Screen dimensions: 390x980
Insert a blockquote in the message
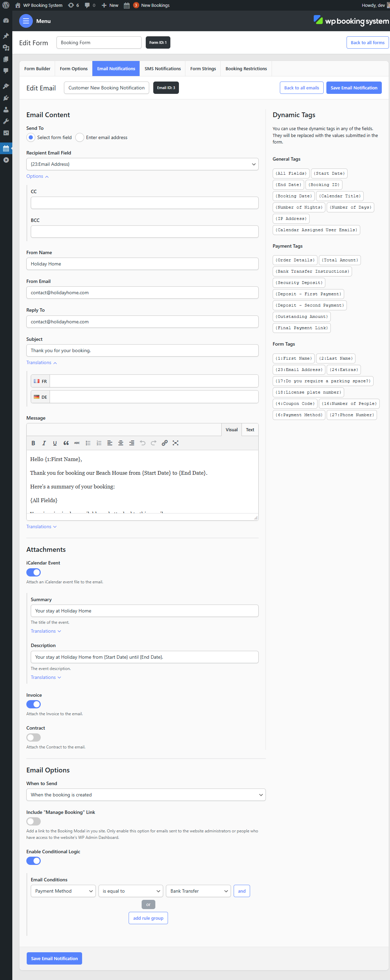pyautogui.click(x=66, y=443)
